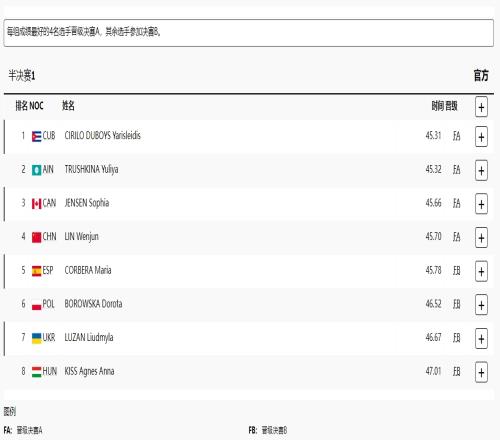Click the Hungary flag icon
The image size is (500, 440).
[36, 372]
